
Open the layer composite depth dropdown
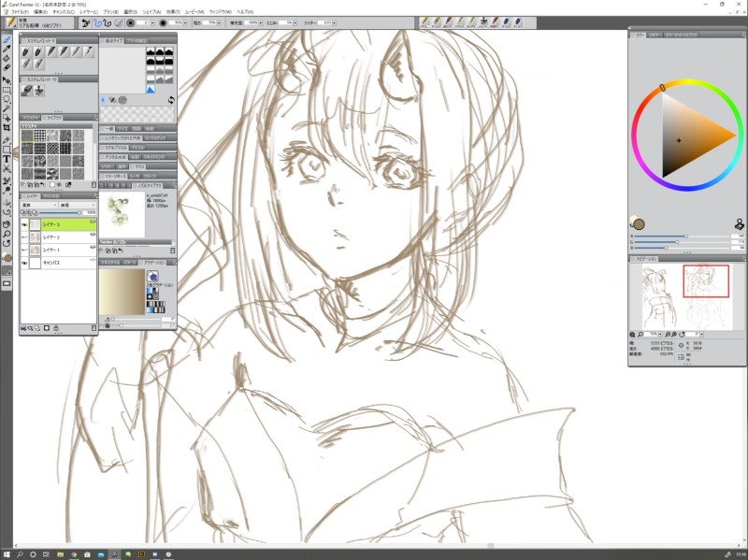[78, 205]
